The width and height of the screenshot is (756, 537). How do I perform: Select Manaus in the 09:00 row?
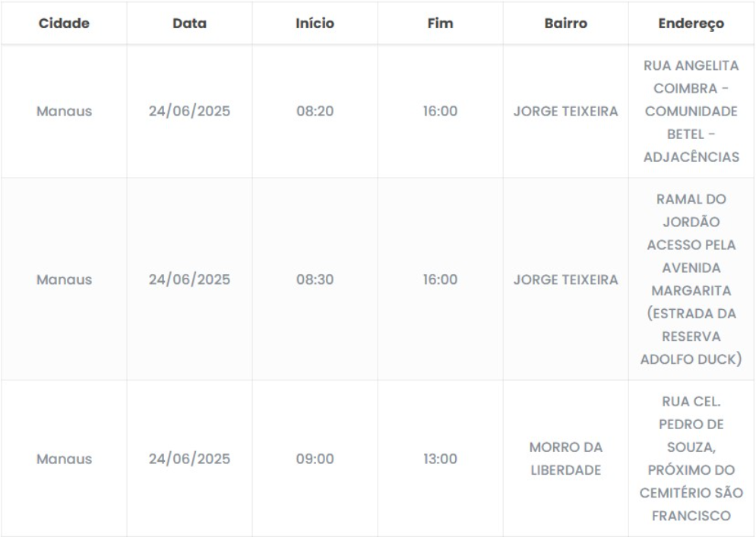tap(64, 460)
